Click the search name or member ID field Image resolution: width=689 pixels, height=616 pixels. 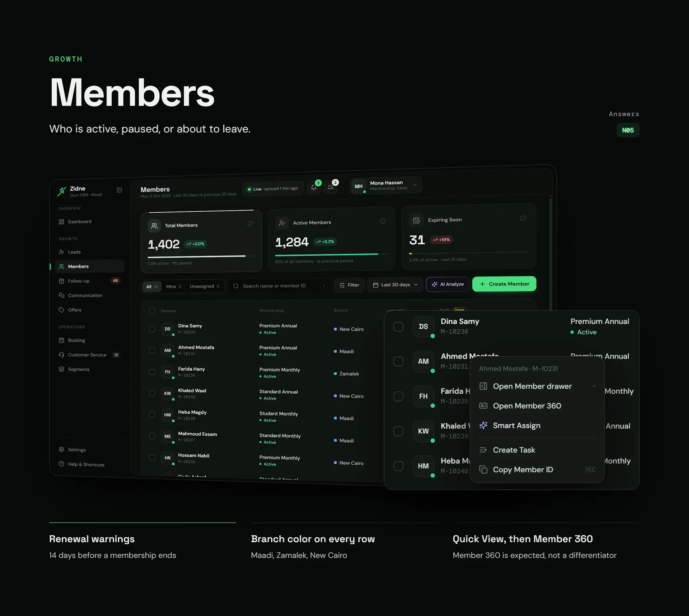tap(279, 286)
